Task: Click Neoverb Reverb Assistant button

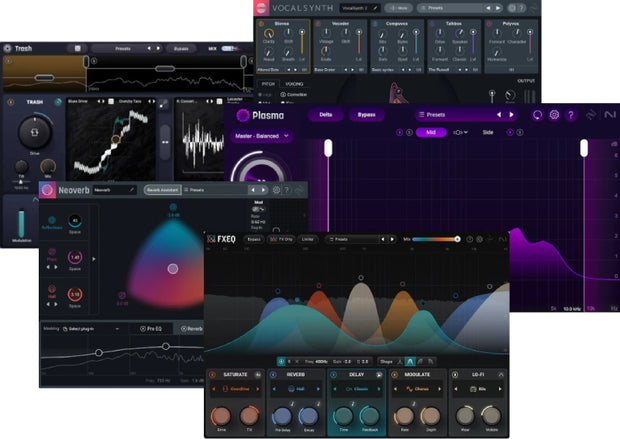Action: (162, 190)
